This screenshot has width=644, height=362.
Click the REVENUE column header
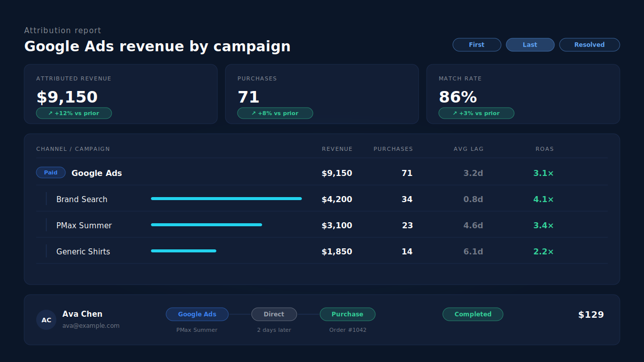click(337, 149)
